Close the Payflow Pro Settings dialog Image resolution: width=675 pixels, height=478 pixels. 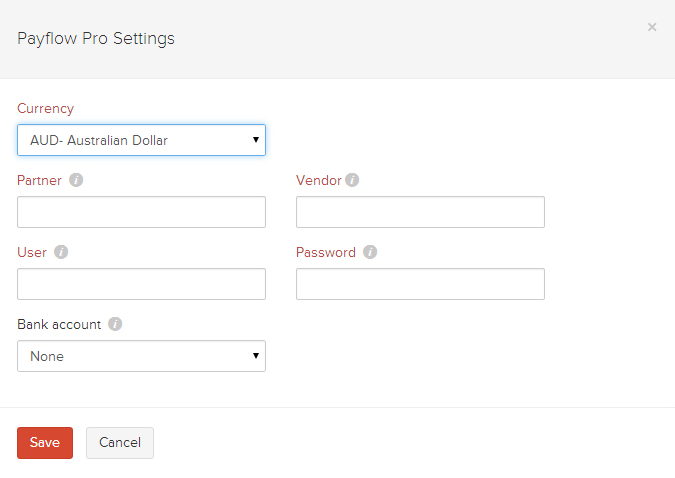coord(652,27)
